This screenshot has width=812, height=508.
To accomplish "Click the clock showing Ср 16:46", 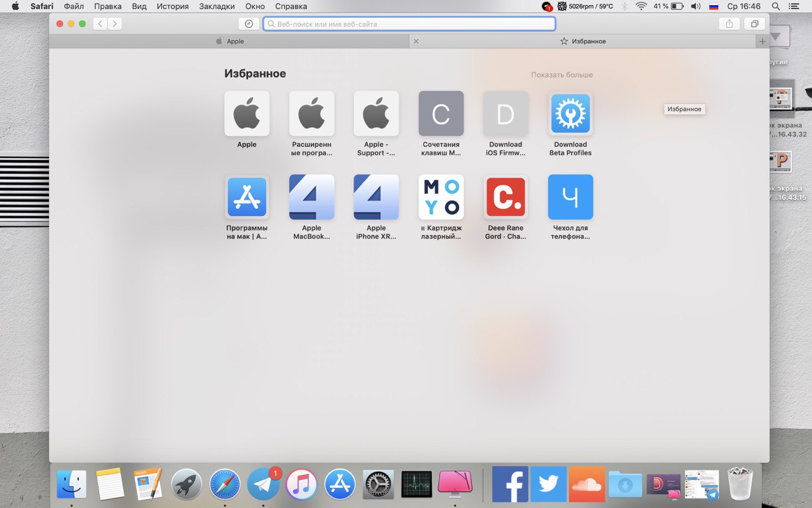I will tap(743, 6).
